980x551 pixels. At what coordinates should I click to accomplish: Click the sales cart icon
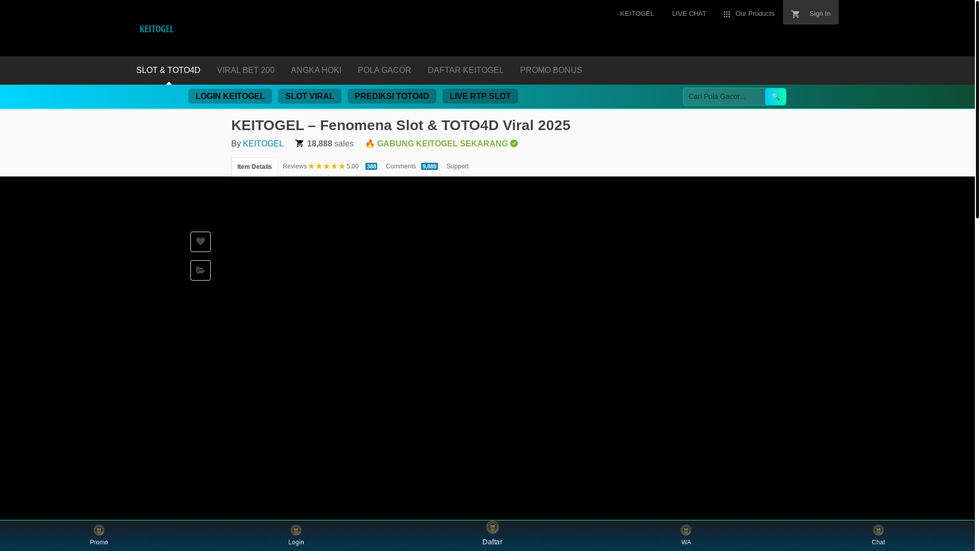(x=299, y=143)
